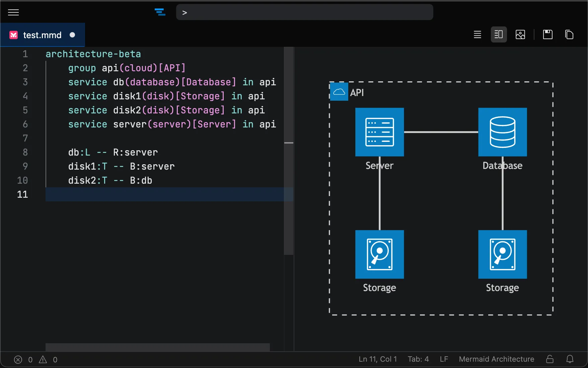This screenshot has width=588, height=368.
Task: Click the editor horizontal scrollbar
Action: (x=157, y=347)
